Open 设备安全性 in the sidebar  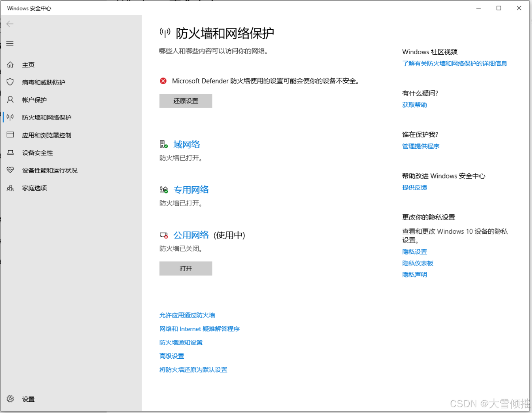tap(38, 153)
